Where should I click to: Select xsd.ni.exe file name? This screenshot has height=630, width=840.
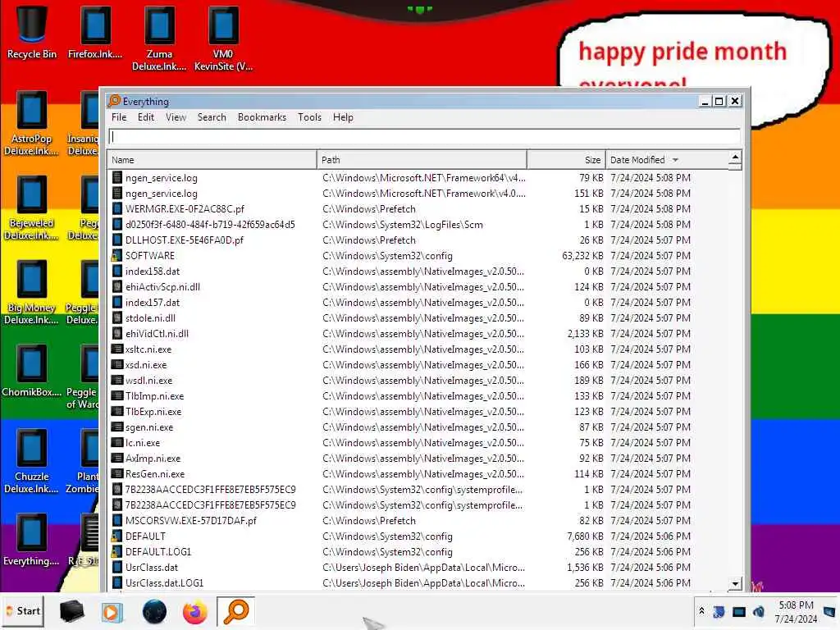point(146,365)
